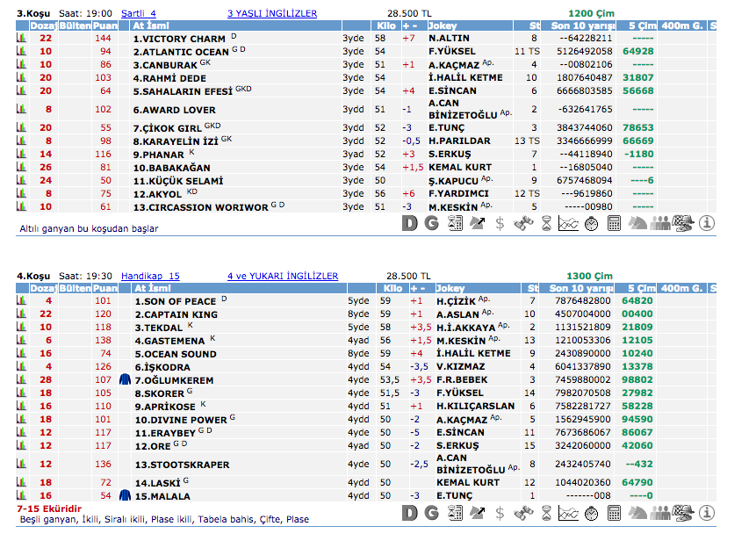Open the line graph icon for race 3

click(x=568, y=223)
